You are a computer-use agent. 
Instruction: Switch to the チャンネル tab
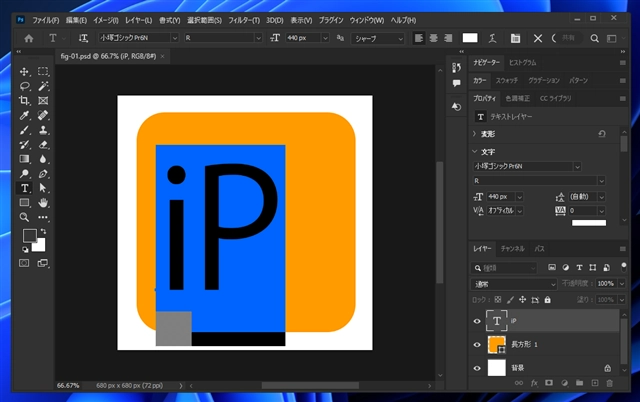point(512,247)
